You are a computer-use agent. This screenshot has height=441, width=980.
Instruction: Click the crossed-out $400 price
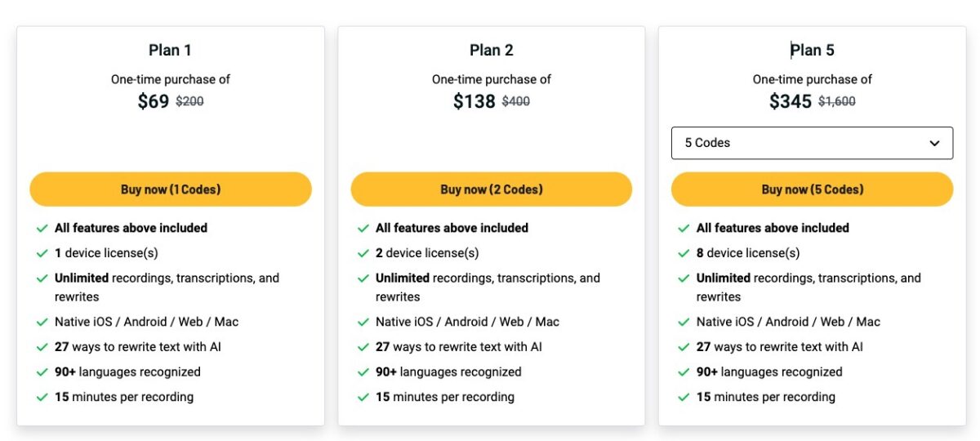click(x=515, y=102)
